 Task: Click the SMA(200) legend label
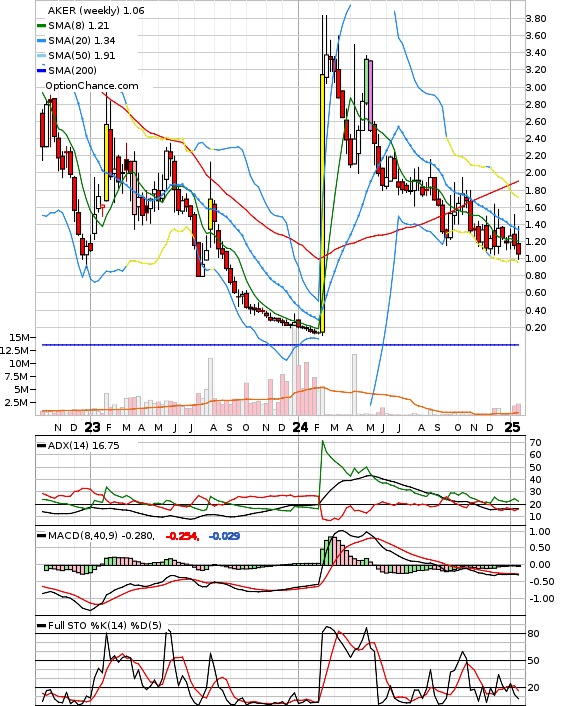click(x=72, y=71)
